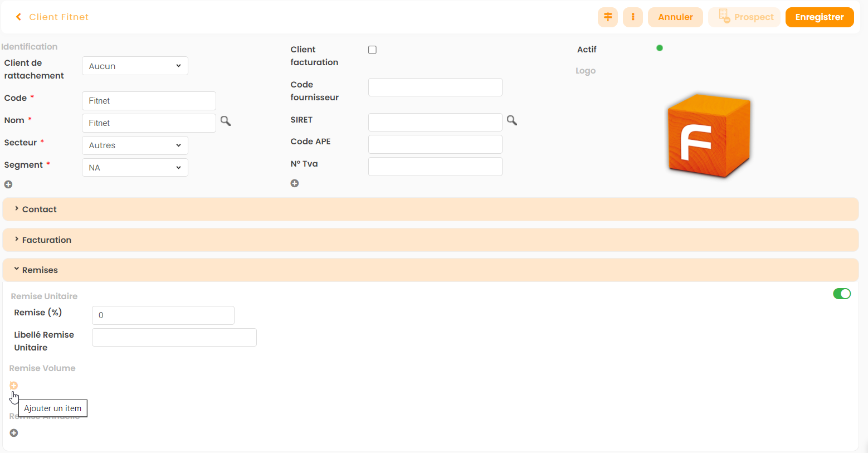868x453 pixels.
Task: Expand the Contact section
Action: pyautogui.click(x=39, y=210)
